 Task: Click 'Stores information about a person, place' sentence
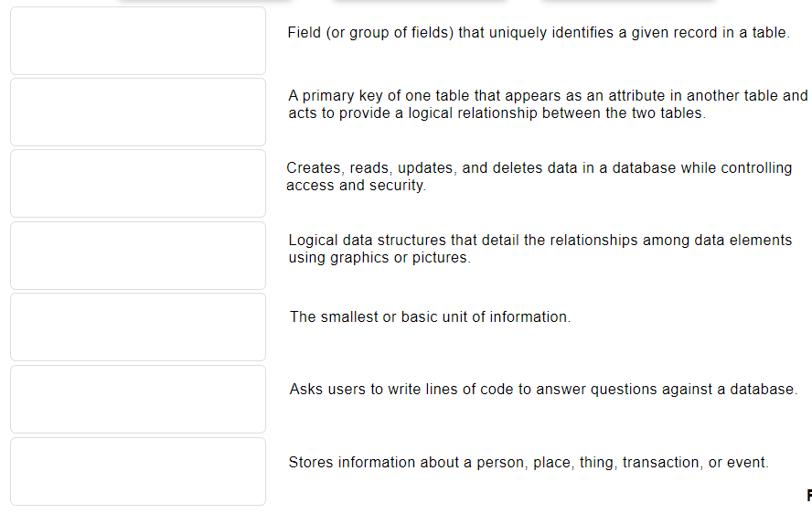tap(529, 462)
